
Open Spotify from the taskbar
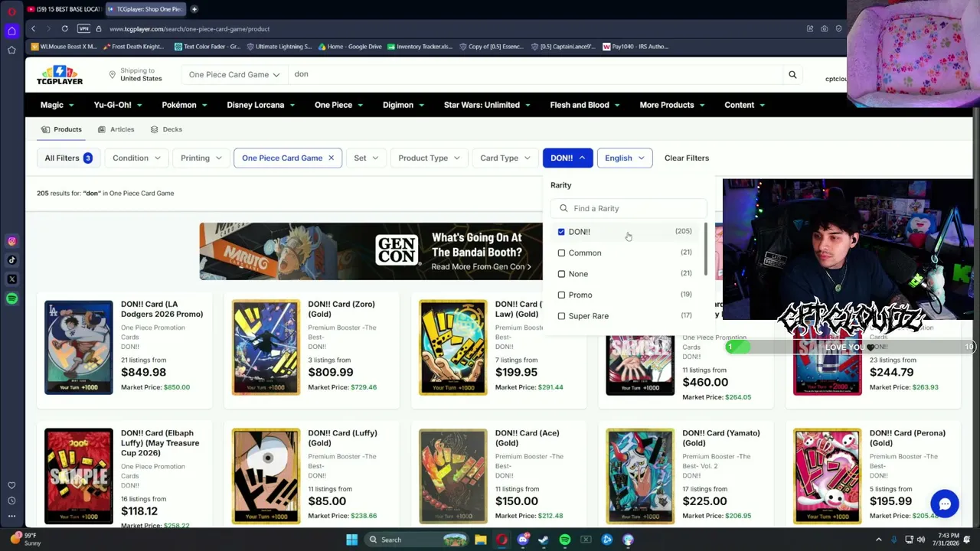coord(565,540)
